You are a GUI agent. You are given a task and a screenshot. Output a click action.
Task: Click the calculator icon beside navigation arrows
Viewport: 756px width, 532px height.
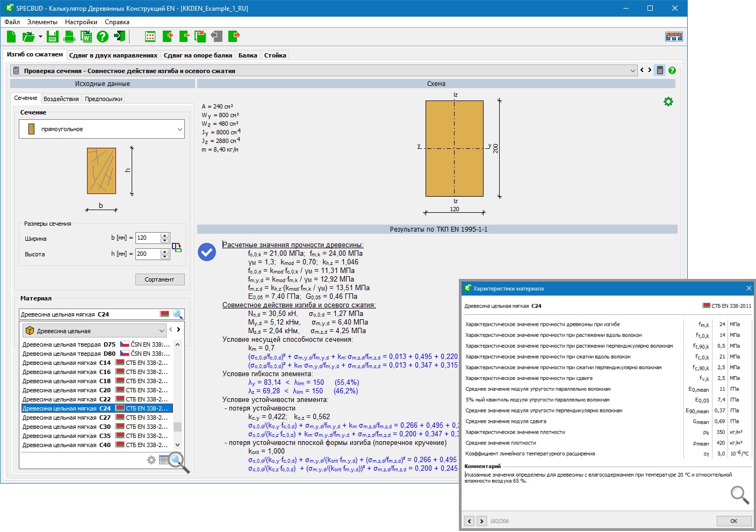[660, 70]
